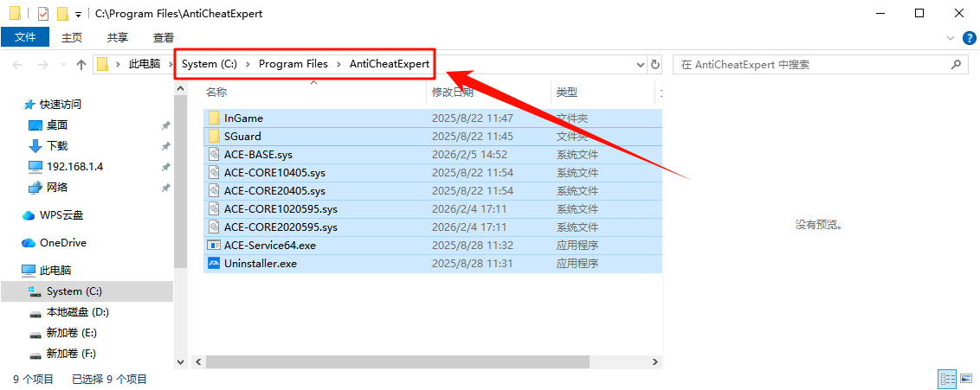Click the Up one level arrow icon
Image resolution: width=980 pixels, height=390 pixels.
[x=81, y=65]
